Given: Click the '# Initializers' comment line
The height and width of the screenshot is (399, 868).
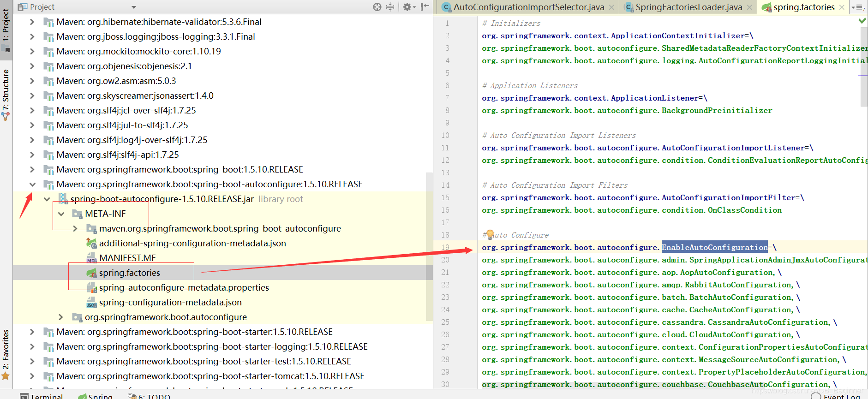Looking at the screenshot, I should (511, 23).
